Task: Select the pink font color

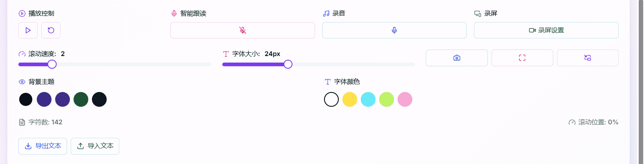Action: (x=405, y=99)
